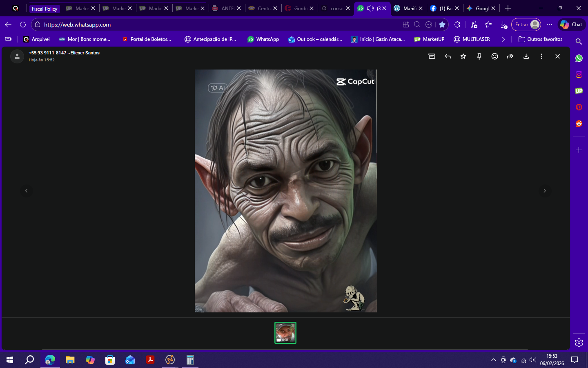Pin this message with the pin icon

click(x=479, y=56)
